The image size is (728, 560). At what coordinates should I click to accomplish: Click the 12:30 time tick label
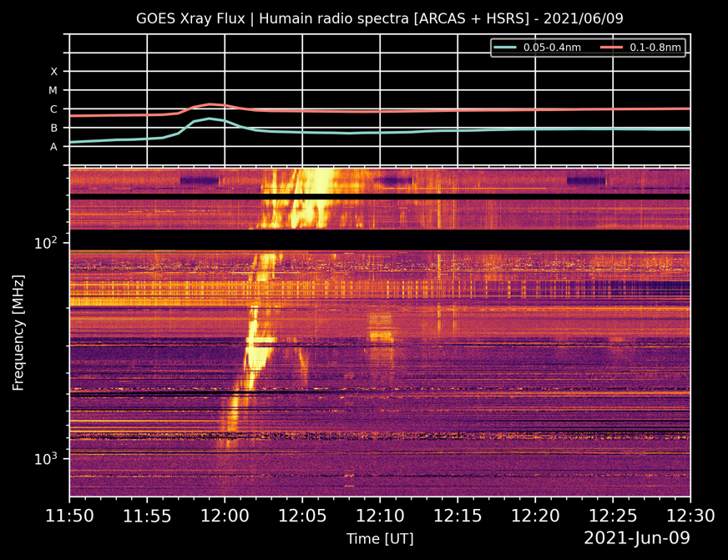click(690, 516)
